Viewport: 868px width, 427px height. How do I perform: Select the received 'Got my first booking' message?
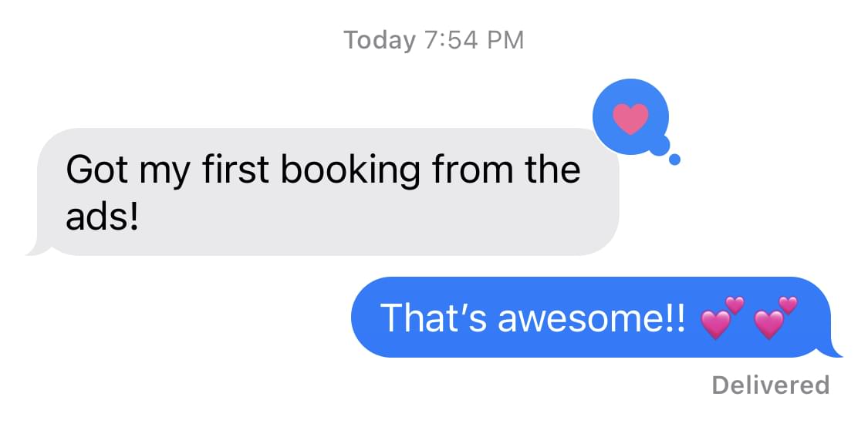(323, 192)
